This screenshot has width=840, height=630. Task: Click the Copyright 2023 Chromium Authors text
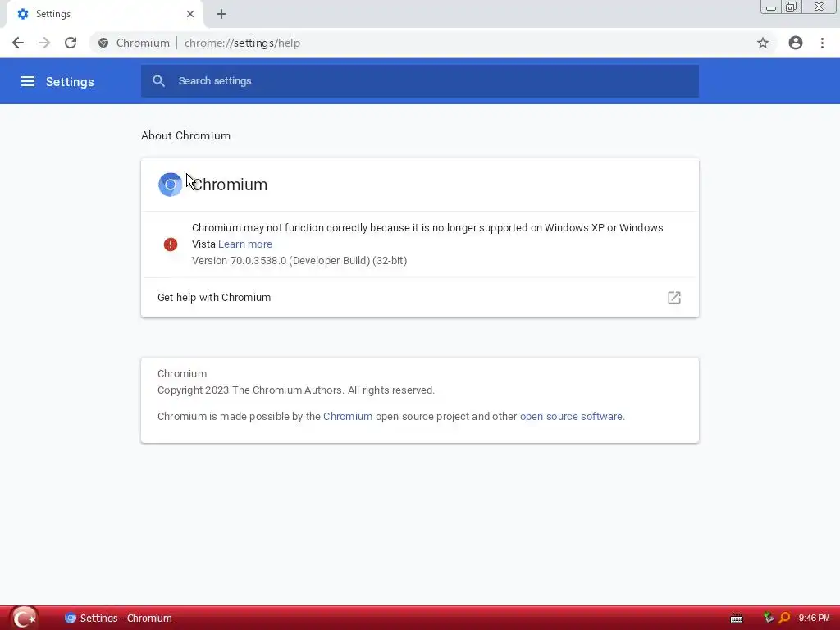pyautogui.click(x=295, y=390)
